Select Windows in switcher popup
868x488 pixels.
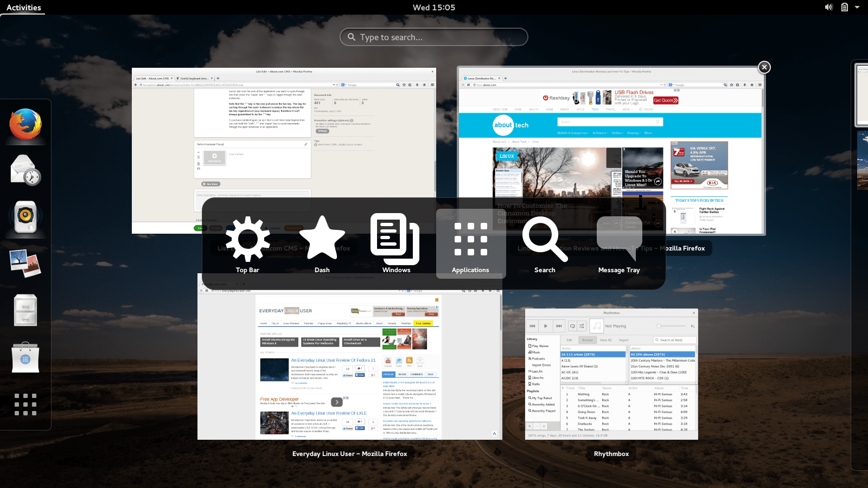397,244
